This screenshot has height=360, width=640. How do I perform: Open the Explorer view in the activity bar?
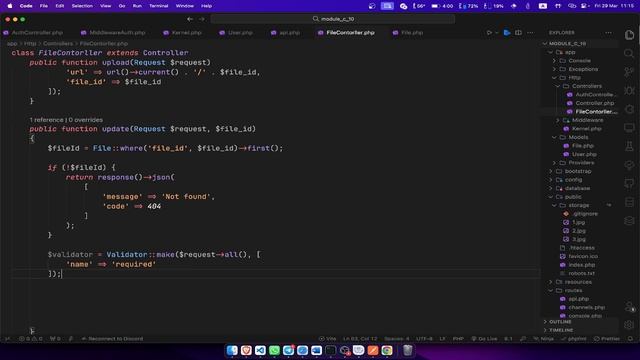(x=629, y=35)
